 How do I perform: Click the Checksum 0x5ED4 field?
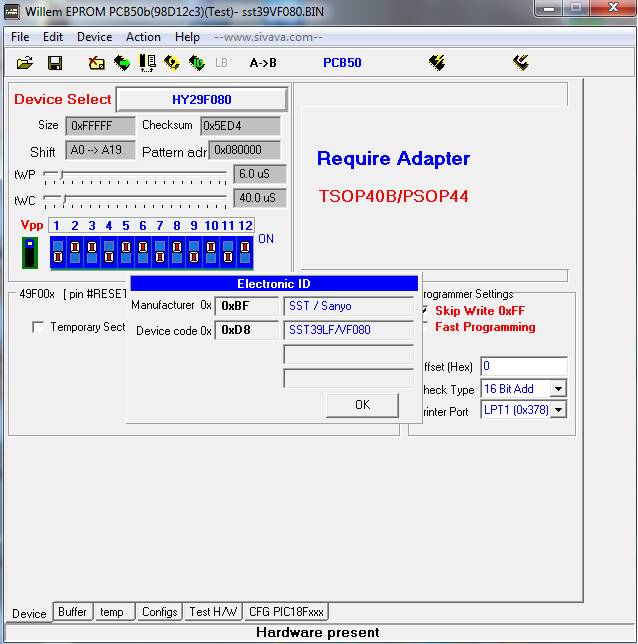pyautogui.click(x=241, y=126)
